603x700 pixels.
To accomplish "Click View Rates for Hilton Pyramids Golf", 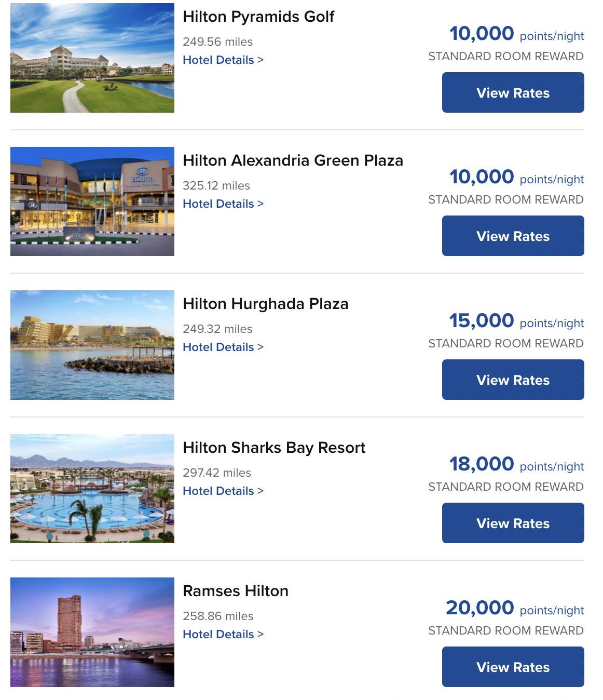I will point(513,92).
